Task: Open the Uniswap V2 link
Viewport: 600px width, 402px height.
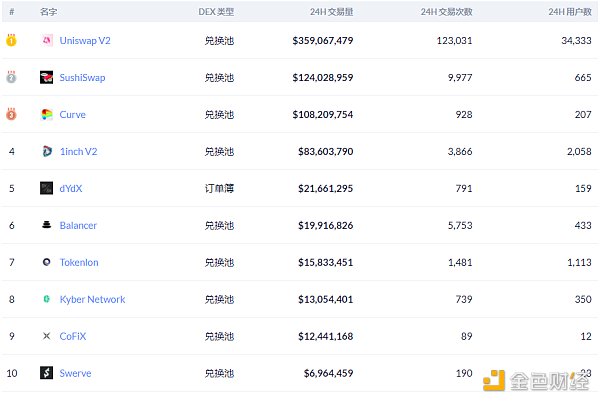Action: click(85, 41)
